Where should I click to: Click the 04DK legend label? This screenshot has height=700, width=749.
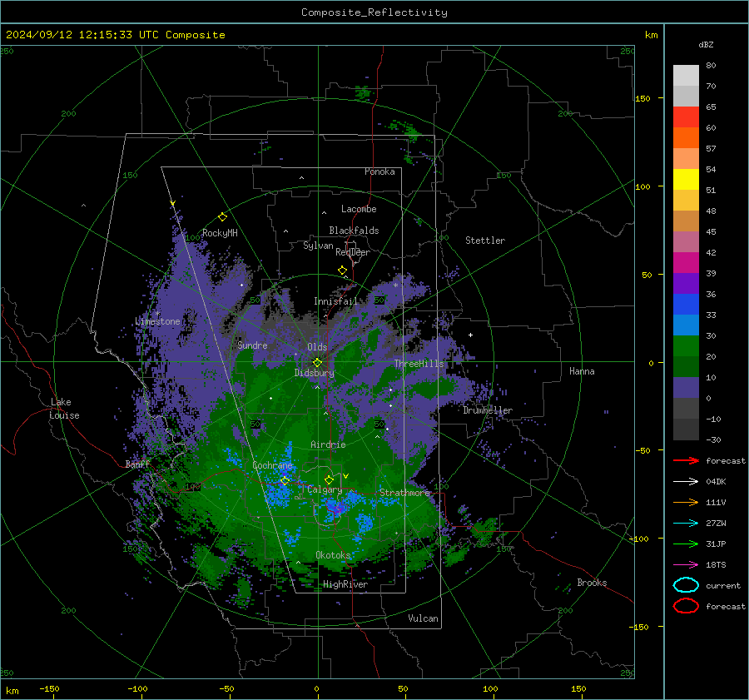(x=716, y=482)
